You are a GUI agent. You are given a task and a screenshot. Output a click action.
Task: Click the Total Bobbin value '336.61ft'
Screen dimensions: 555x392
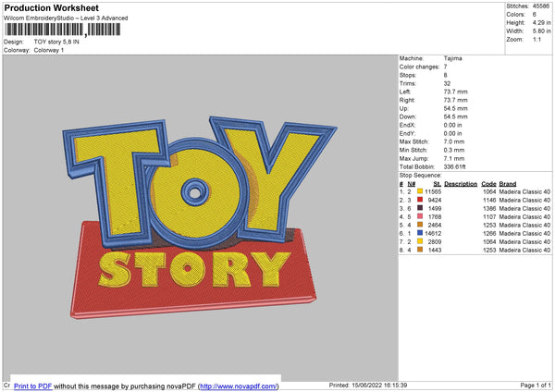455,166
